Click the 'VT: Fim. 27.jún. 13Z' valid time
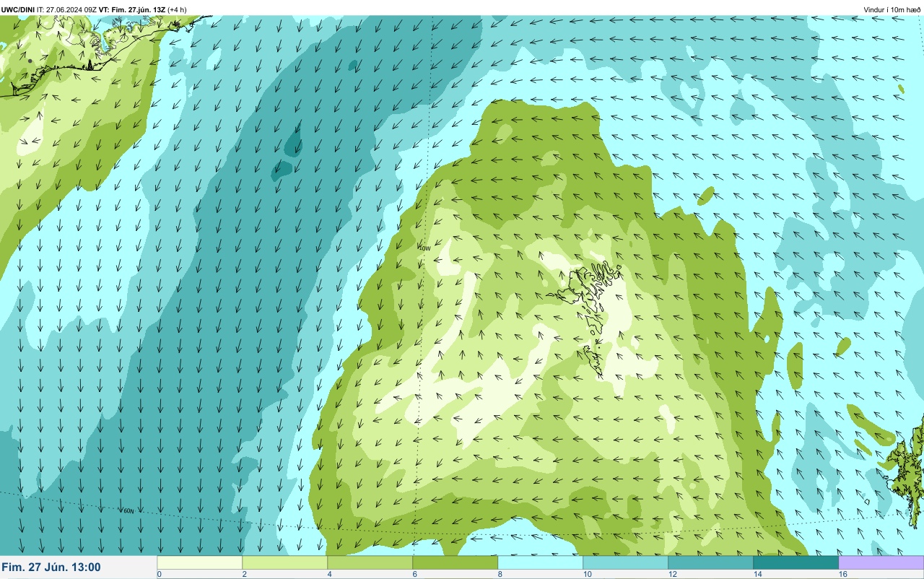This screenshot has width=924, height=579. point(133,9)
